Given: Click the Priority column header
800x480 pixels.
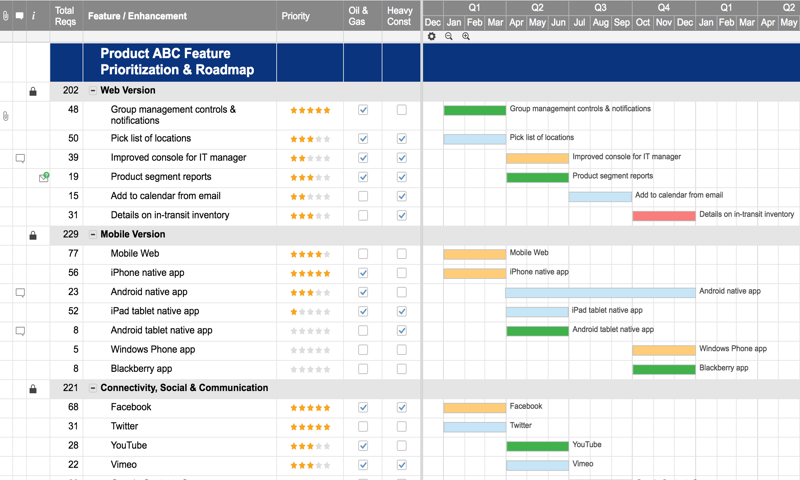Looking at the screenshot, I should pos(309,16).
